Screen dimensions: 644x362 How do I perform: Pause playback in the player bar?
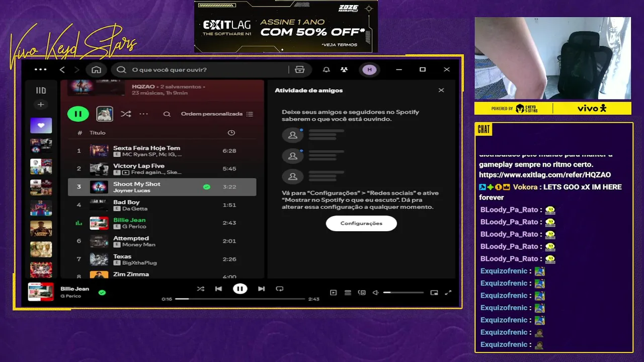pyautogui.click(x=240, y=289)
